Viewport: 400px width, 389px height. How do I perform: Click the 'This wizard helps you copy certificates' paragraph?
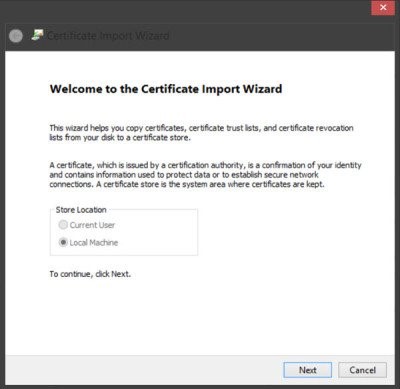[x=201, y=133]
